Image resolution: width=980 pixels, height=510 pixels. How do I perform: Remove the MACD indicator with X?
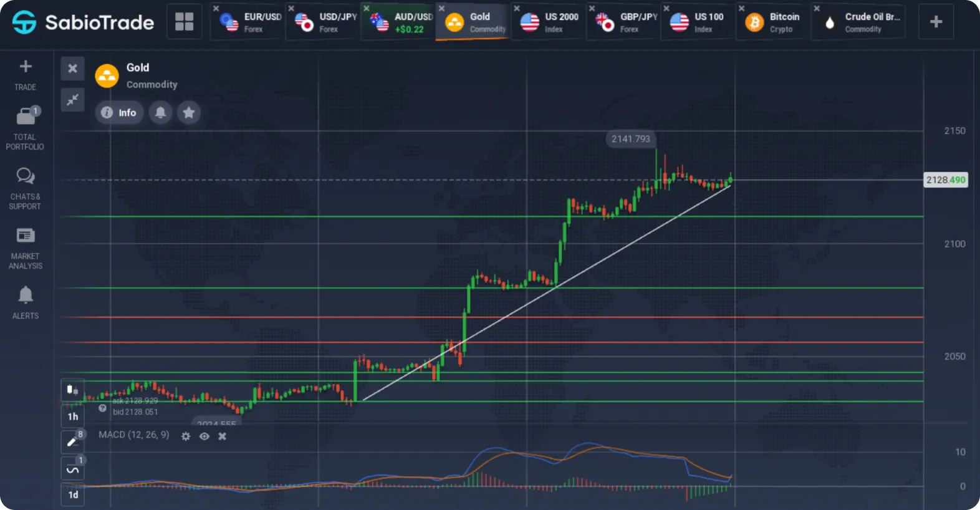(222, 436)
